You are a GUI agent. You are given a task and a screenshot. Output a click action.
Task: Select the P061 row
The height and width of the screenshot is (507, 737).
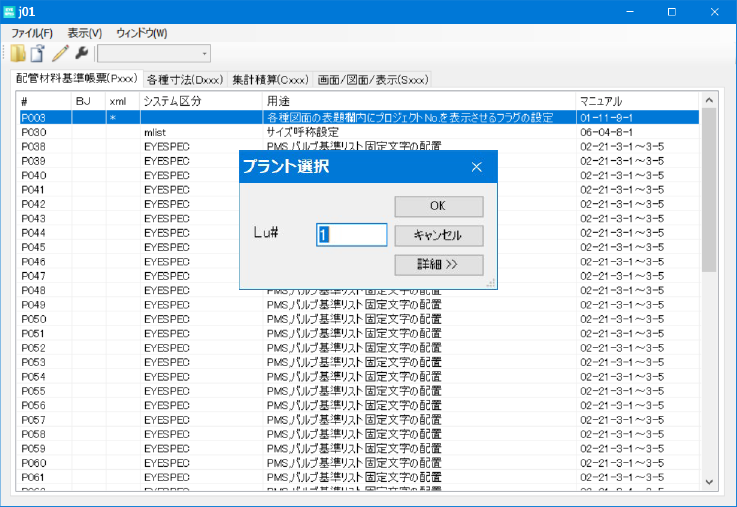359,477
